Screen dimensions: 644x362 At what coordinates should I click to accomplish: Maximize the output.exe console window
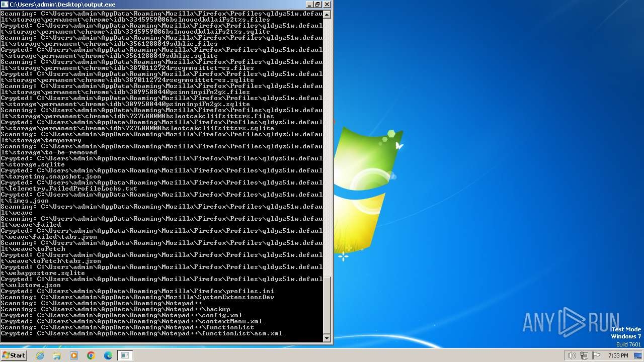click(317, 4)
